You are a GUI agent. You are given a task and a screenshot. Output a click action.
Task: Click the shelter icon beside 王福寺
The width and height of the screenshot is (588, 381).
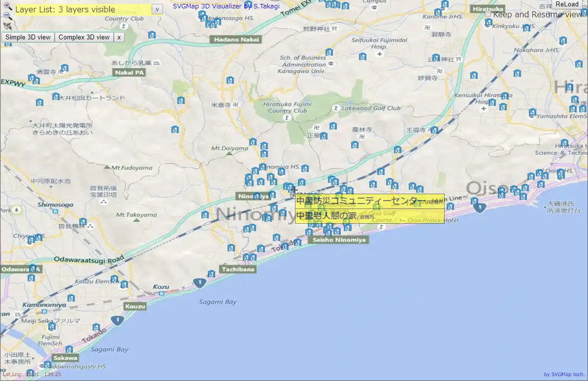pos(434,130)
